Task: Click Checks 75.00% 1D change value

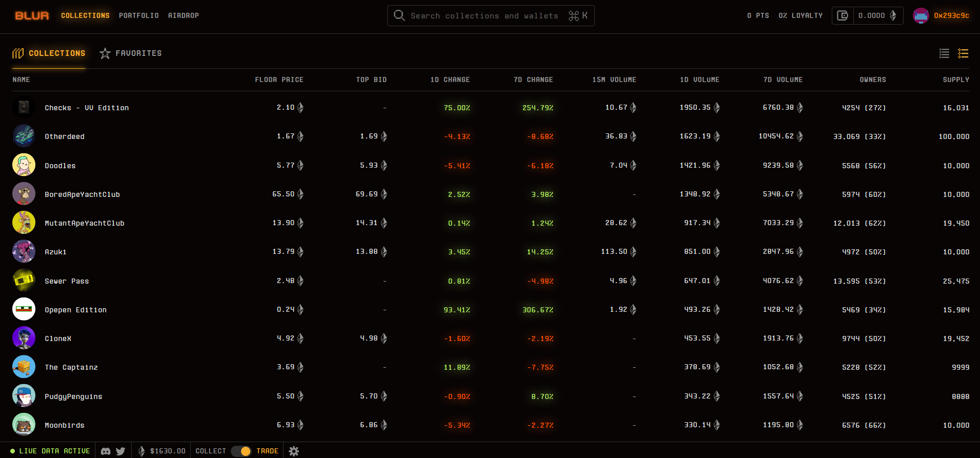Action: point(457,108)
